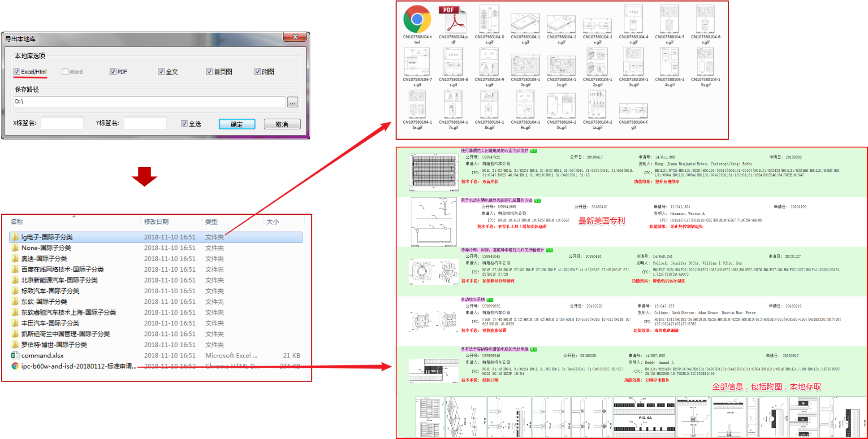Open the CN107580104.pdf file icon
Screen dimensions: 868x439
point(453,20)
